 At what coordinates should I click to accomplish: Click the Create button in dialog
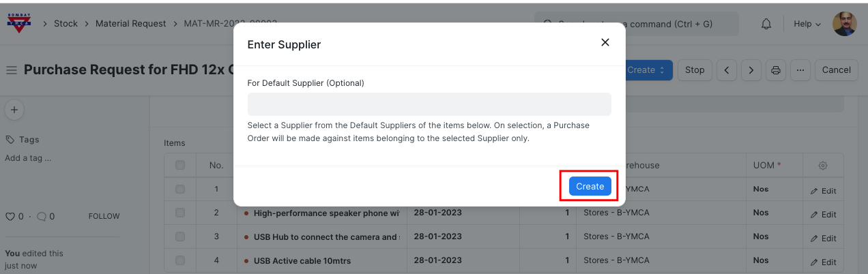pos(590,186)
